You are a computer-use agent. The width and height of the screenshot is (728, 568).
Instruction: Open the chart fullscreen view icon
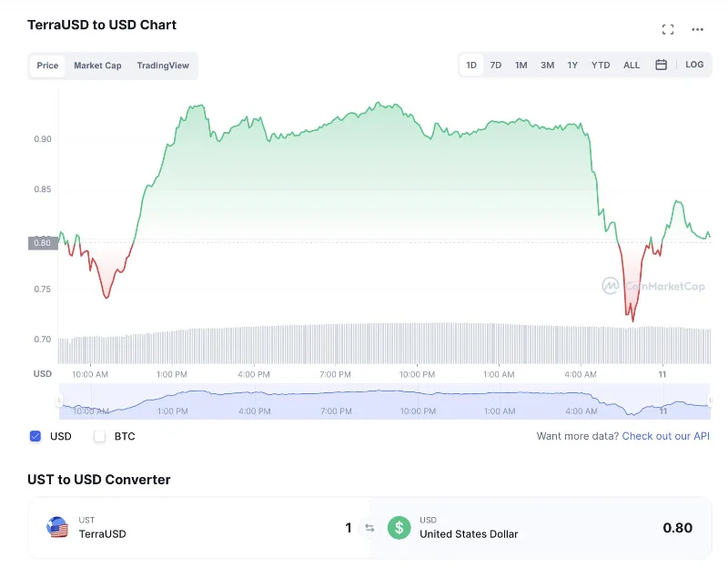click(x=668, y=30)
